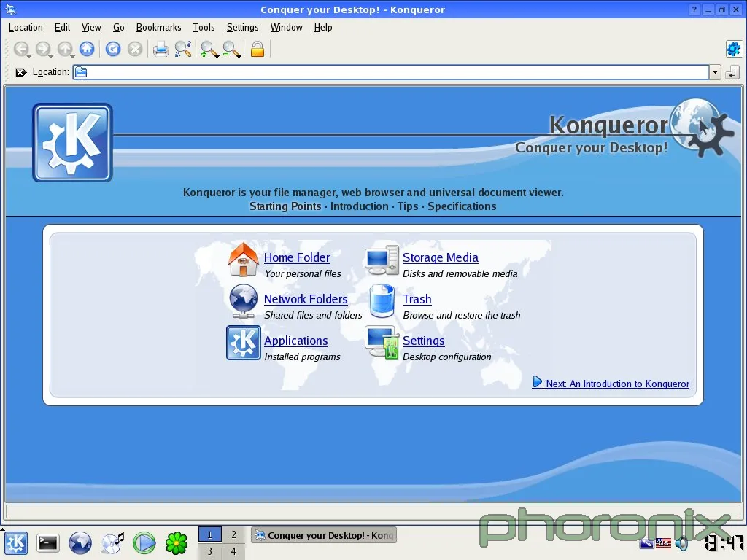Screen dimensions: 747x560
Task: Launch the globe web browser icon in the panel
Action: click(x=80, y=542)
